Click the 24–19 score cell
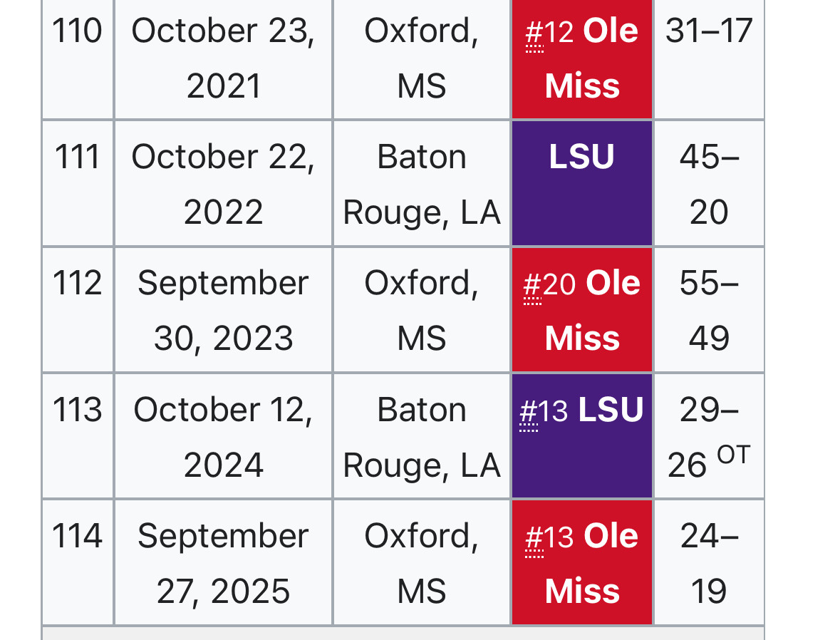 [709, 563]
